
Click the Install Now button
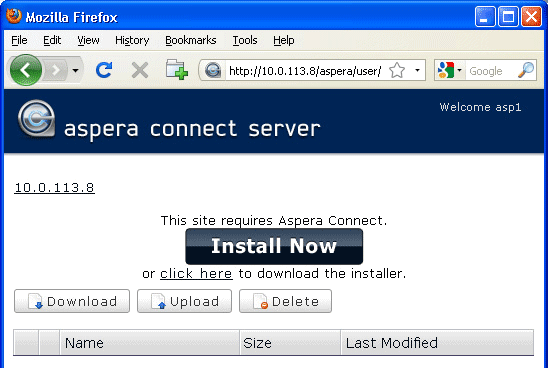coord(274,246)
